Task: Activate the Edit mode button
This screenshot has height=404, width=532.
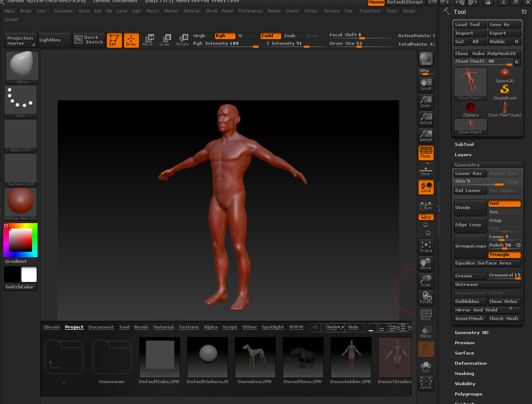Action: [x=114, y=40]
